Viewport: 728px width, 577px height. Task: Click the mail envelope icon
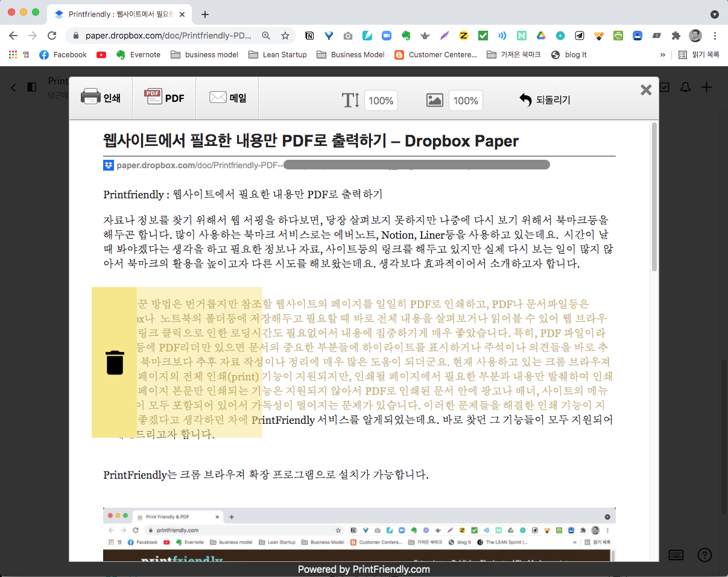218,97
